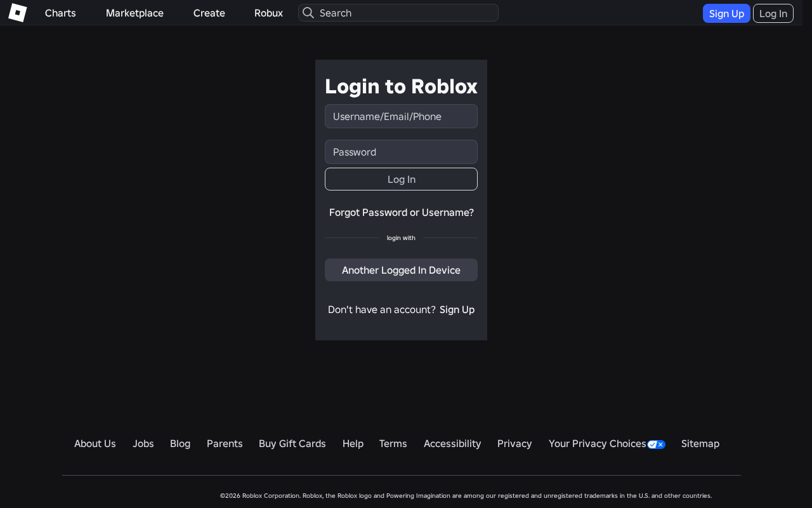Click the ©2026 Roblox Corporation copyright text
The width and height of the screenshot is (812, 508).
coord(466,495)
